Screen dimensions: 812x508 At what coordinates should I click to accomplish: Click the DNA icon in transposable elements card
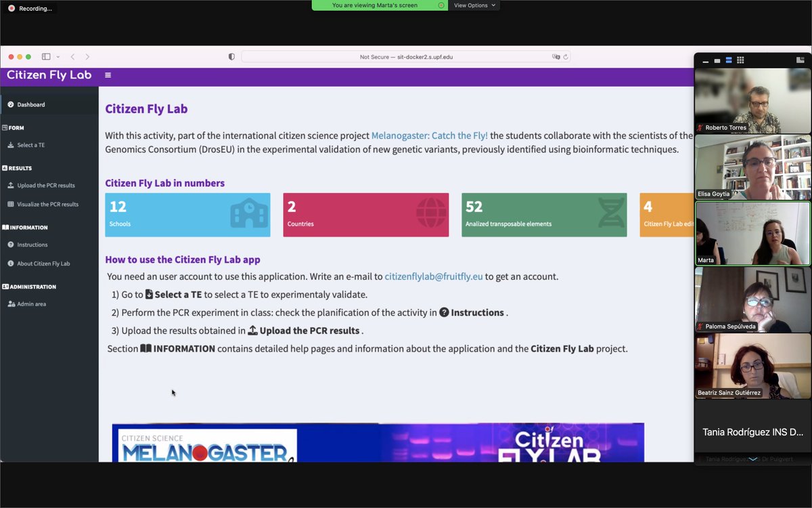point(611,213)
